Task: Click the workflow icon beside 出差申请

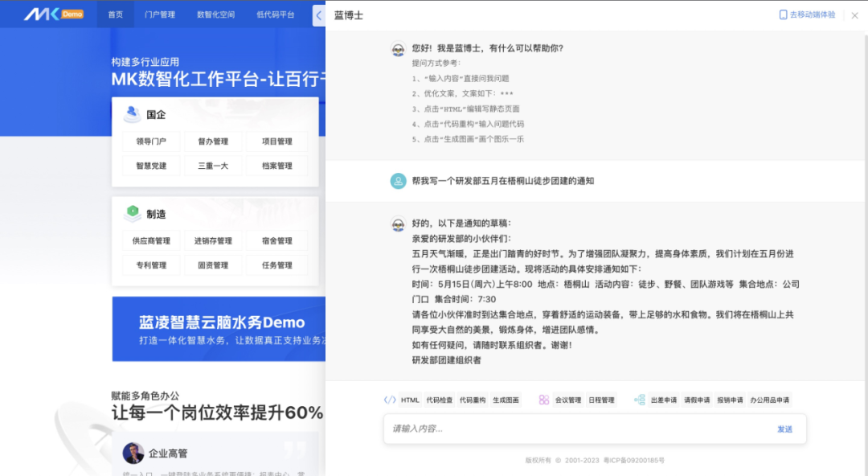Action: [x=640, y=400]
